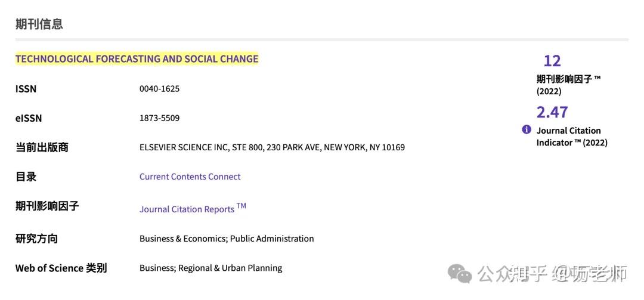Click the watermark text beside the WeChat logo

point(552,274)
